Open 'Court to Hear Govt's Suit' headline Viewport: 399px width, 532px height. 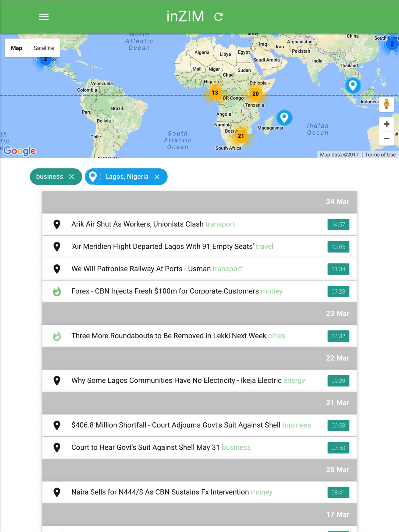[x=146, y=447]
